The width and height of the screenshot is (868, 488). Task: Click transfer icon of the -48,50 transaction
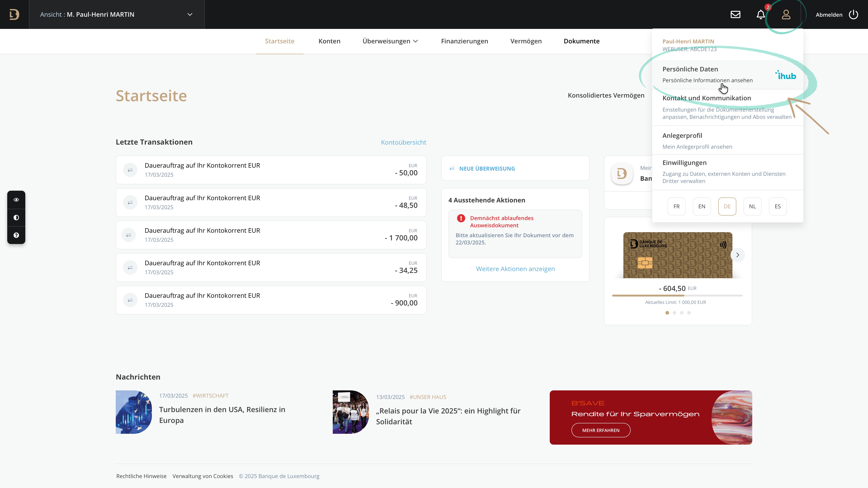130,203
